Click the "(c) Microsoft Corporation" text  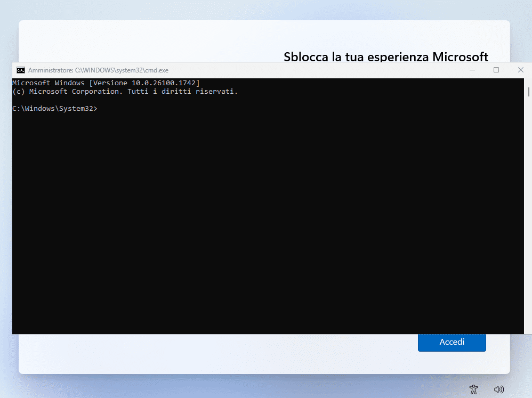[67, 91]
